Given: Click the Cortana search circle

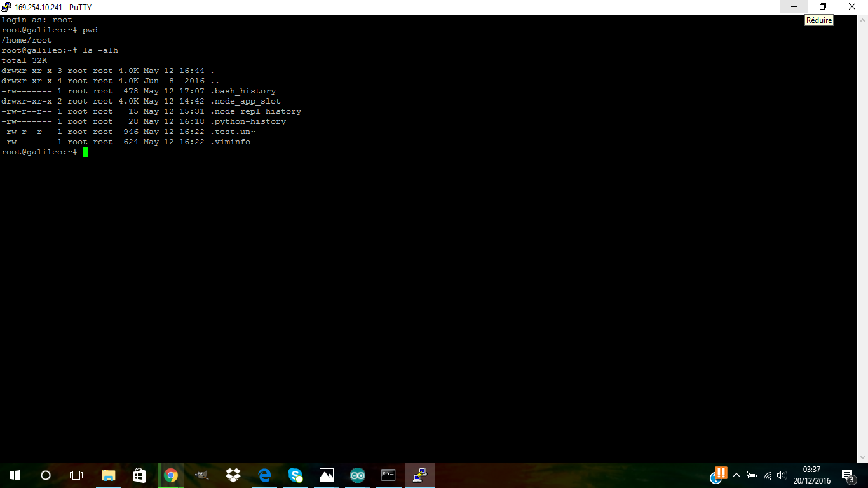Looking at the screenshot, I should [46, 475].
